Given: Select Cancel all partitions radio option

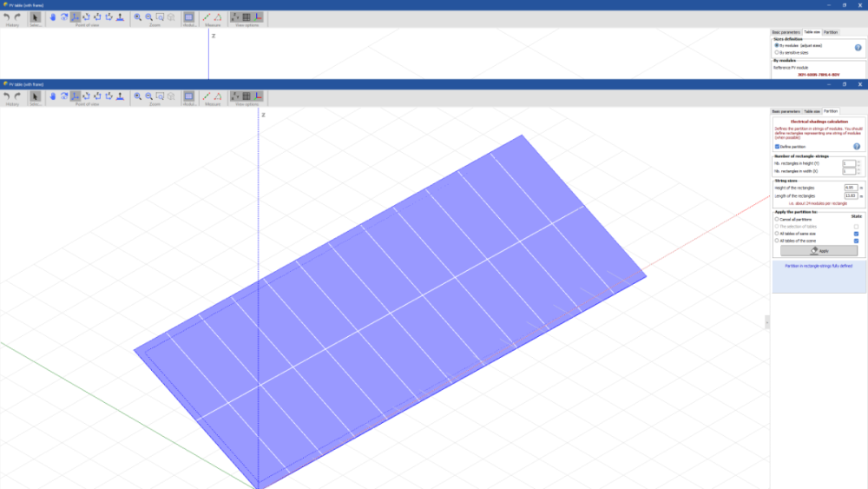Looking at the screenshot, I should (777, 219).
